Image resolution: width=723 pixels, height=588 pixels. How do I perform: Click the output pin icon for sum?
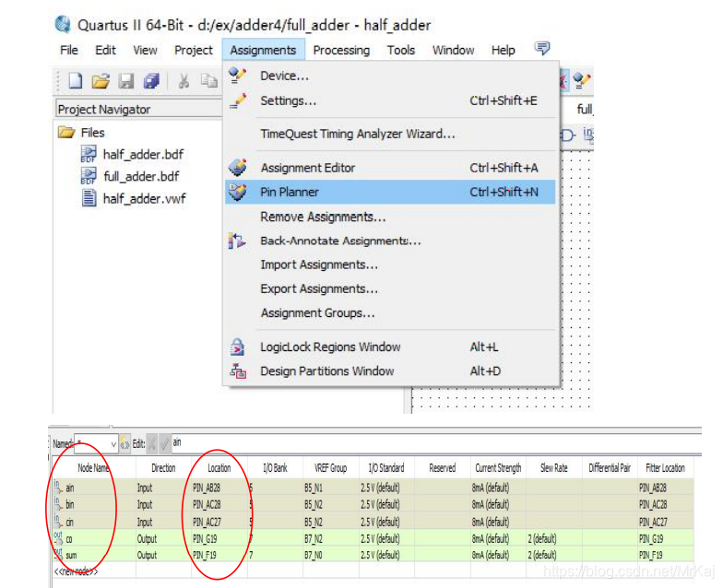point(58,555)
